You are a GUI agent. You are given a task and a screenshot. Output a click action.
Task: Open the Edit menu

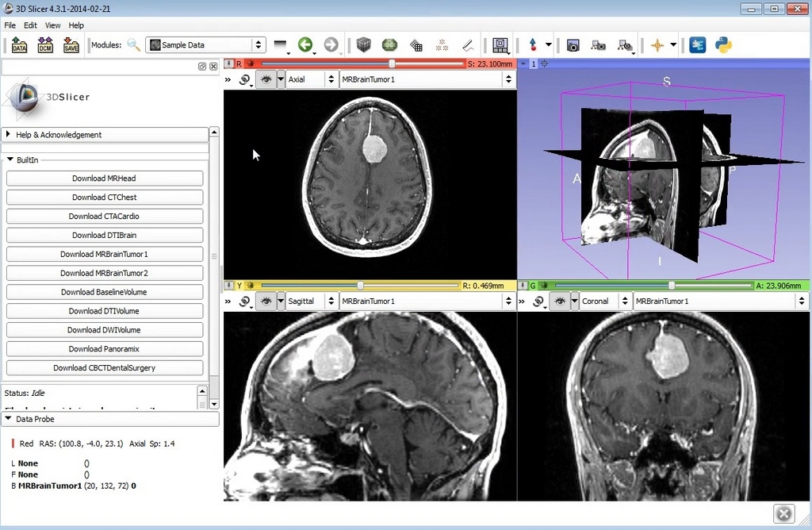click(x=30, y=25)
